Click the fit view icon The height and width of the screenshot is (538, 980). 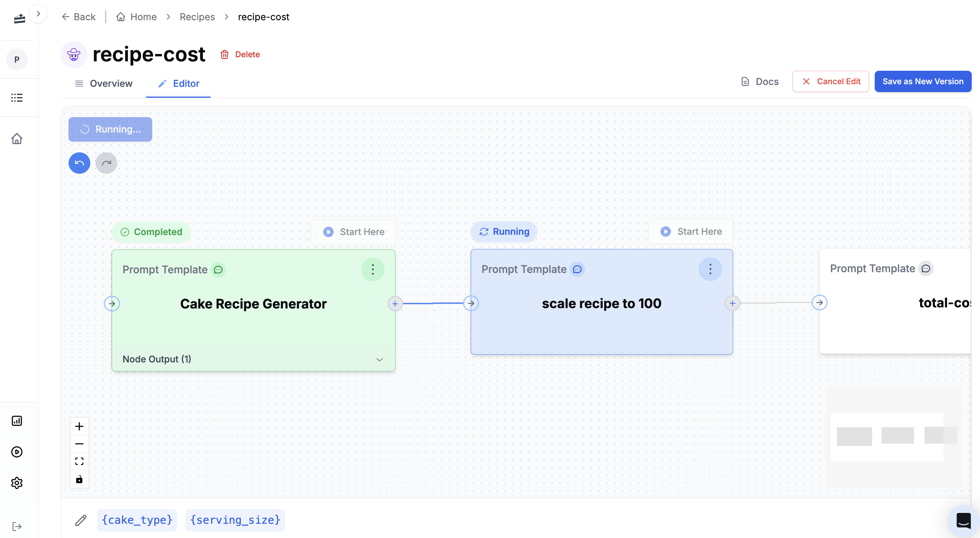pos(79,461)
